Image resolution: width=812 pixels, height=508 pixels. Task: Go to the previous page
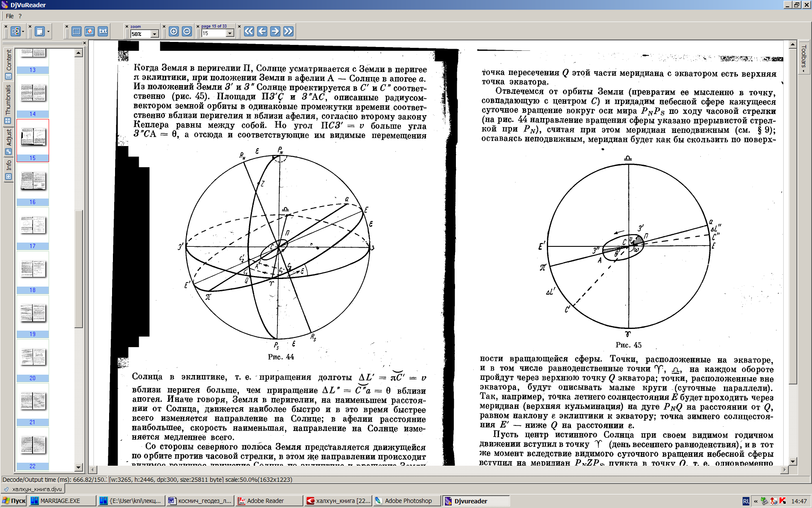[262, 31]
